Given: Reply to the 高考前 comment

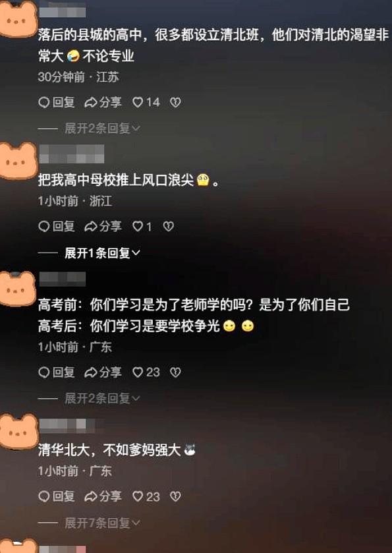Looking at the screenshot, I should [57, 372].
